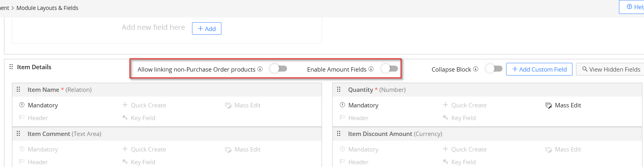Click Mandatory option under Quantity
This screenshot has width=644, height=167.
coord(359,105)
